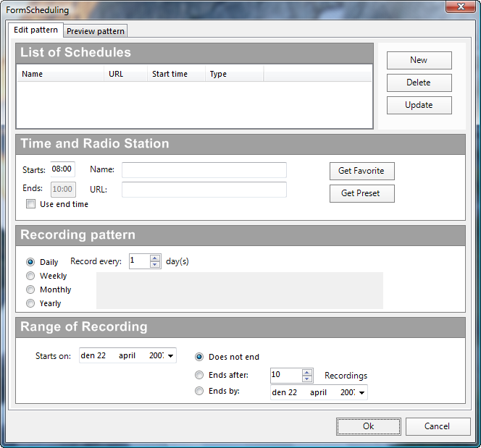Focus the station Name input field
The height and width of the screenshot is (448, 481).
[204, 170]
